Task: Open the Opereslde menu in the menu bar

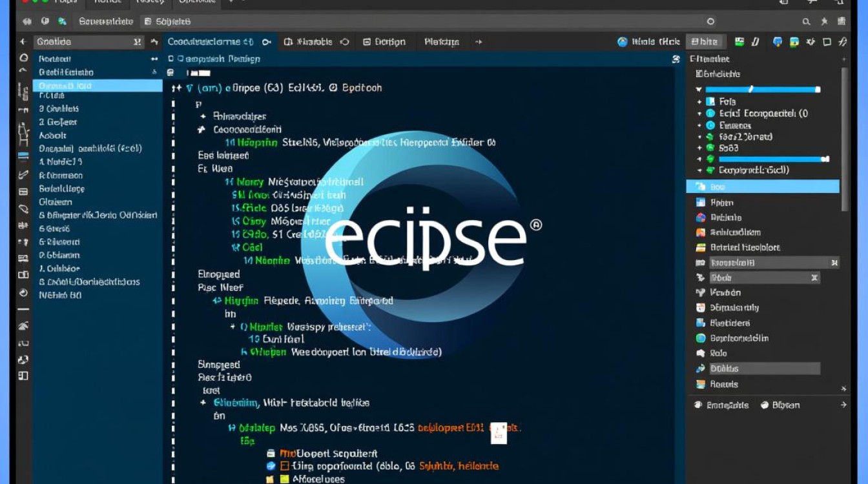Action: coord(196,2)
